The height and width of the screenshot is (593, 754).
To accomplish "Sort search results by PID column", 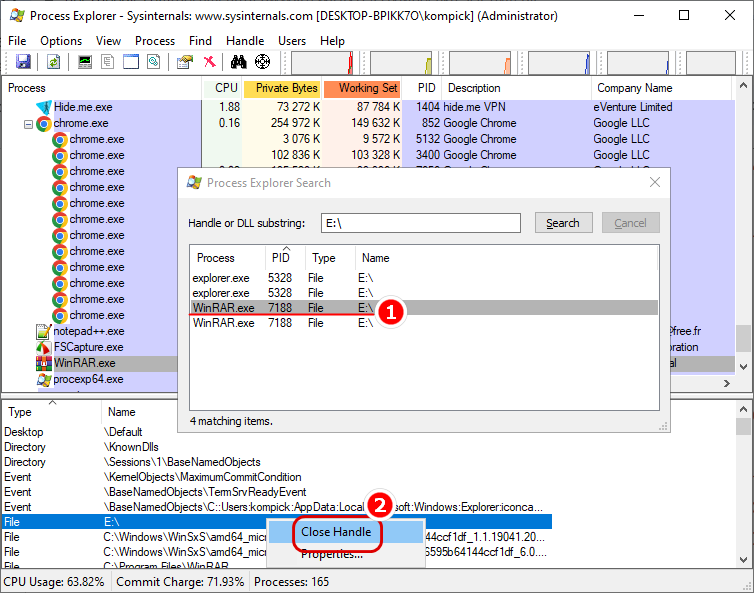I will point(285,258).
